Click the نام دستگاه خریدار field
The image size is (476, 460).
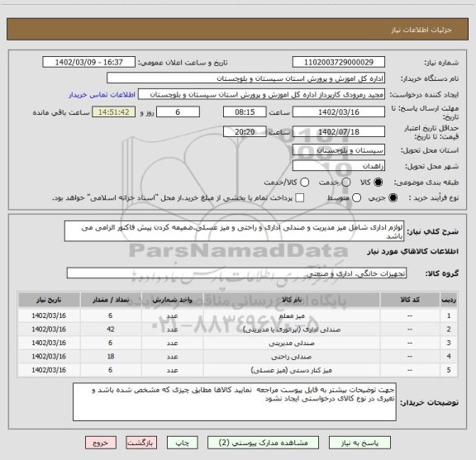pos(246,78)
